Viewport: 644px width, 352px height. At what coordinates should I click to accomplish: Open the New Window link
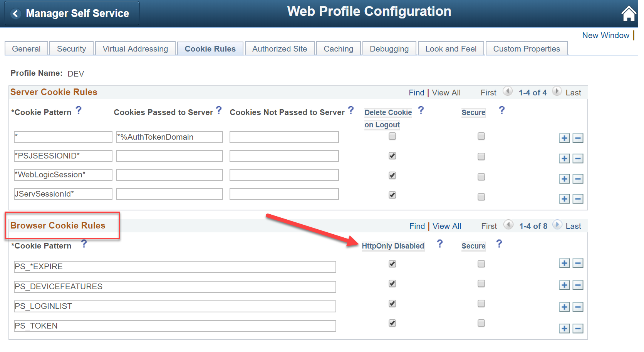pos(605,35)
